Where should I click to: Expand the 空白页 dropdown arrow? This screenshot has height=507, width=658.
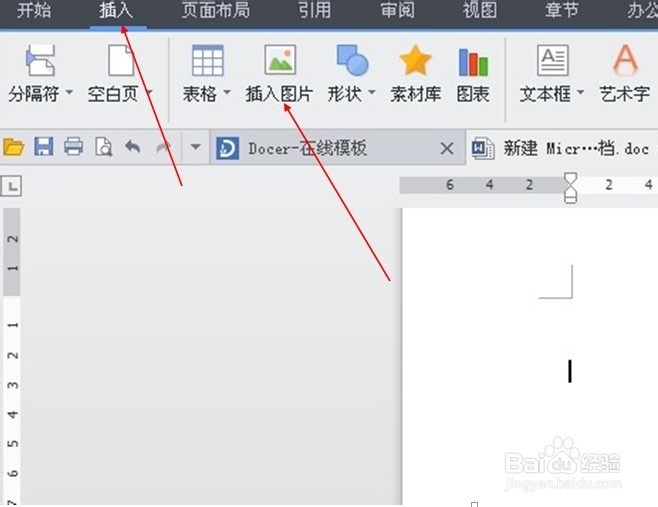148,91
